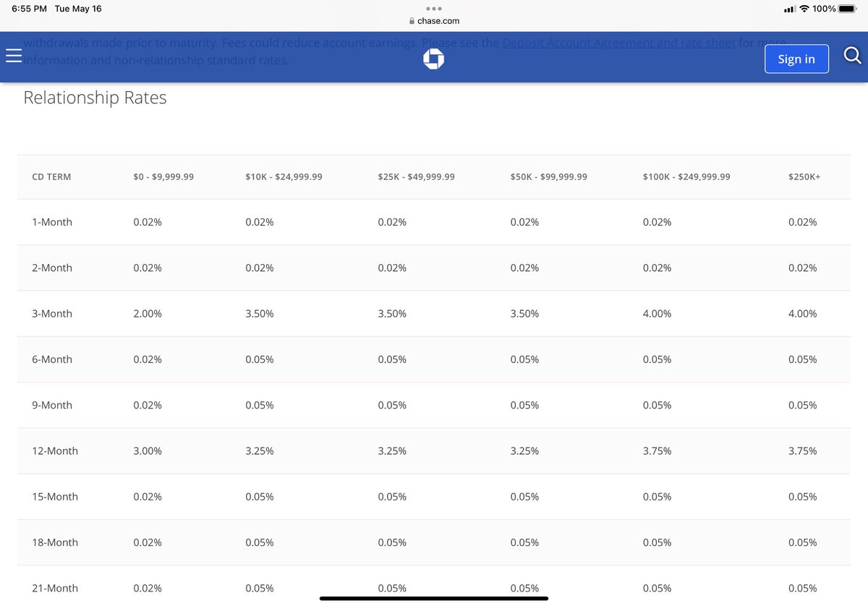Open search with the magnifying glass
Viewport: 868px width, 606px height.
(x=852, y=56)
